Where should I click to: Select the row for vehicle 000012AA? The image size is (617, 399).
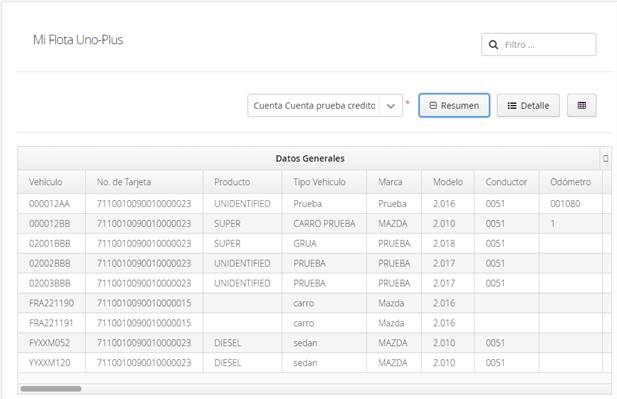pyautogui.click(x=310, y=203)
